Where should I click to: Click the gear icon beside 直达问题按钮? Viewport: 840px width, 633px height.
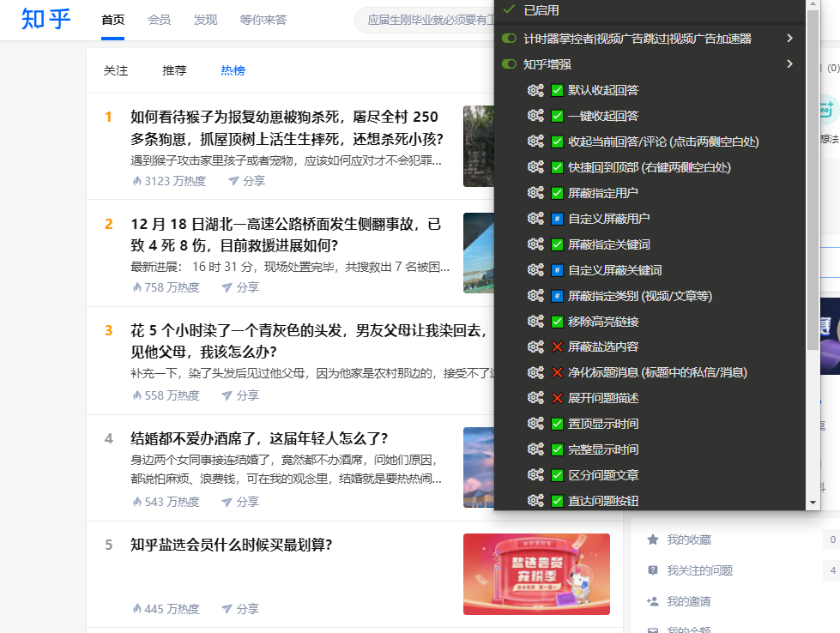click(535, 501)
